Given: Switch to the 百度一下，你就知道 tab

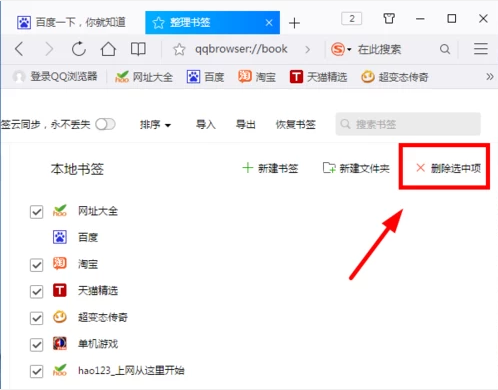Looking at the screenshot, I should coord(71,22).
